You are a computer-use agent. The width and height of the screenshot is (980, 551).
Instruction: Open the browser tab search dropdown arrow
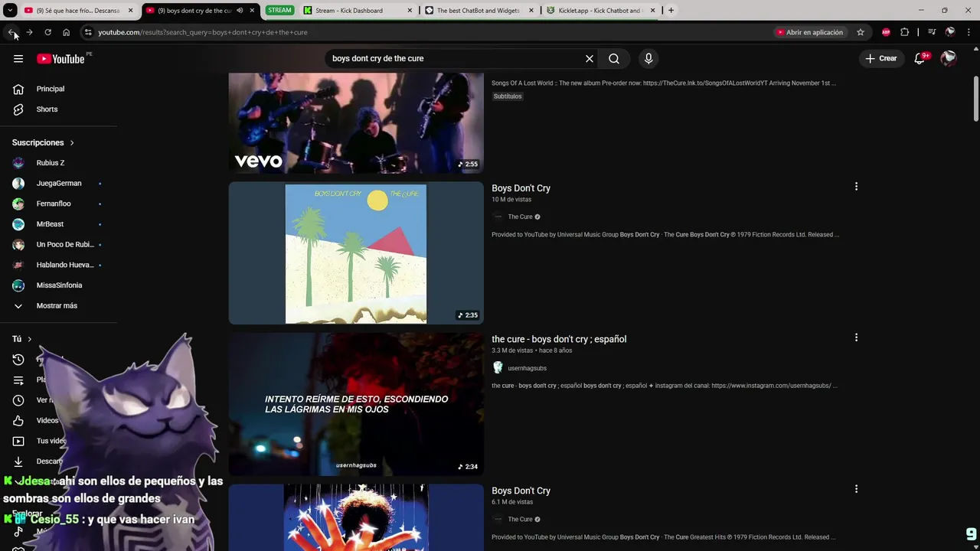point(10,11)
